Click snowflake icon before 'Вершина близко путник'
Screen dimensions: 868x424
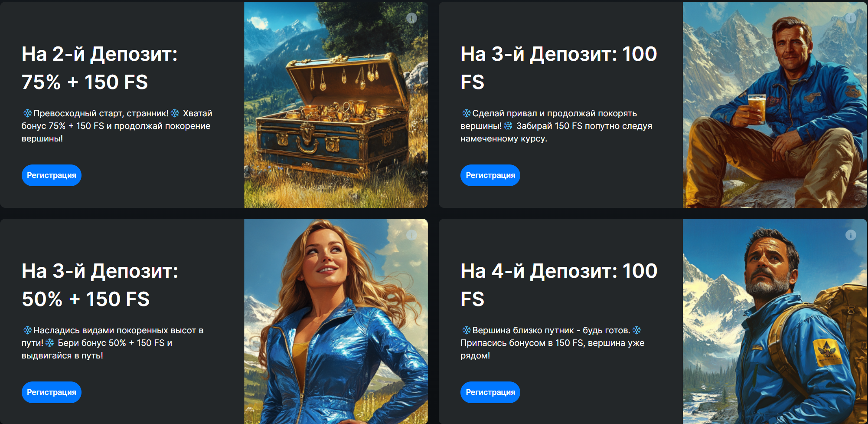467,330
